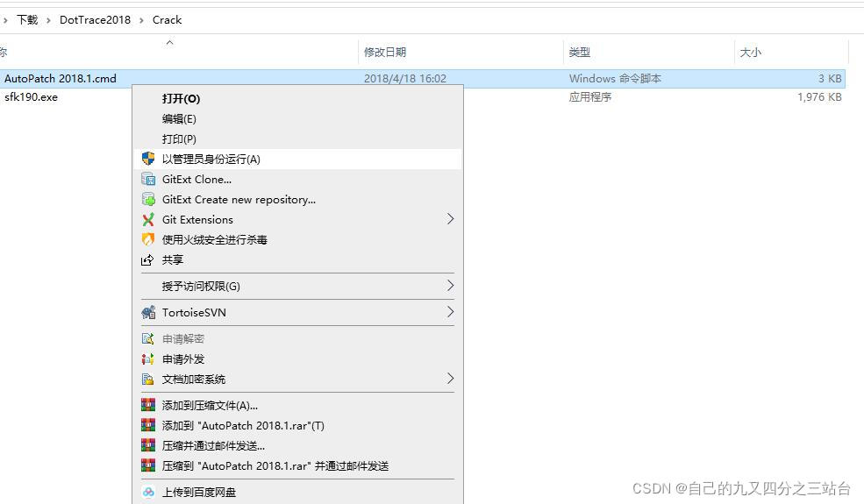Click the GitExt Clone database icon

(147, 179)
